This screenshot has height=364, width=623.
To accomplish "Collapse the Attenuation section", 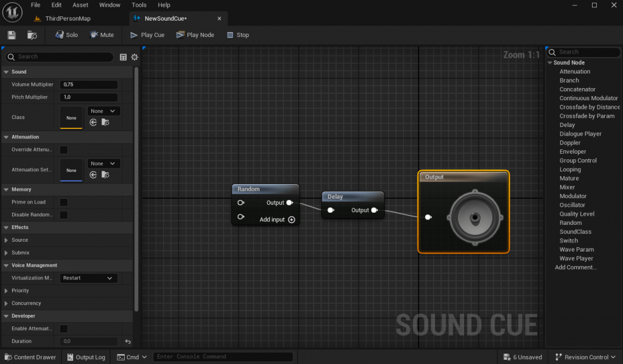I will pos(5,137).
